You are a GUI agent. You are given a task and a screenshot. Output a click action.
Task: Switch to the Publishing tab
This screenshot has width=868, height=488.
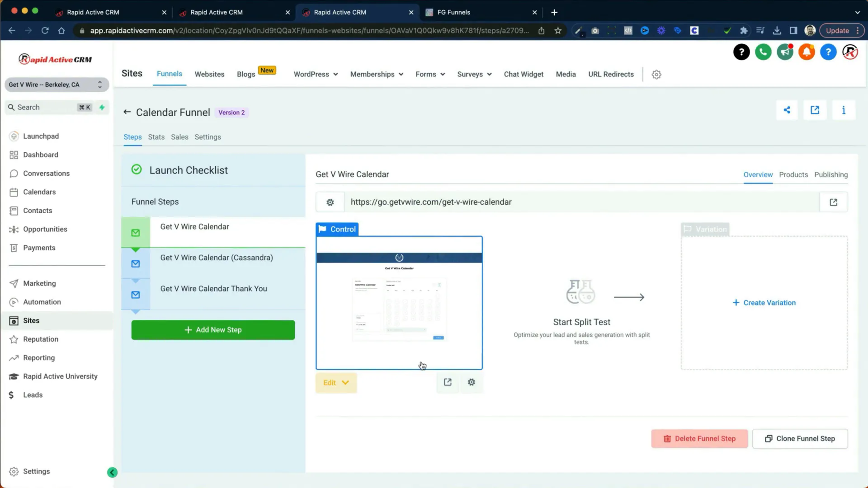click(x=831, y=174)
